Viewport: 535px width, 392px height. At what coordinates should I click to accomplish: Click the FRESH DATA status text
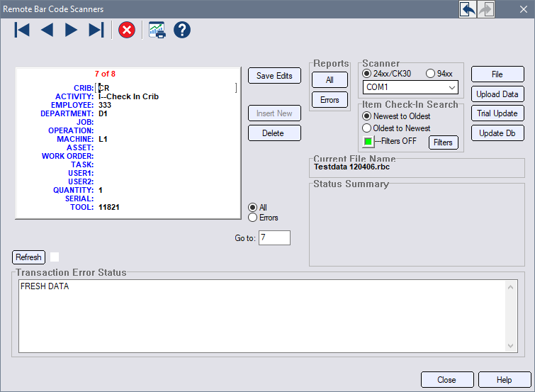click(x=45, y=286)
